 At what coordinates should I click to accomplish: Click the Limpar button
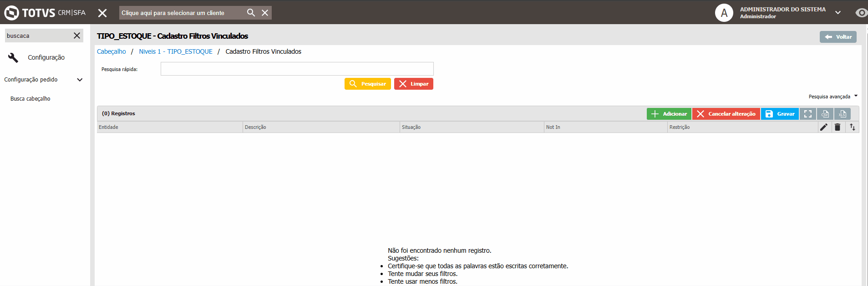pos(414,84)
